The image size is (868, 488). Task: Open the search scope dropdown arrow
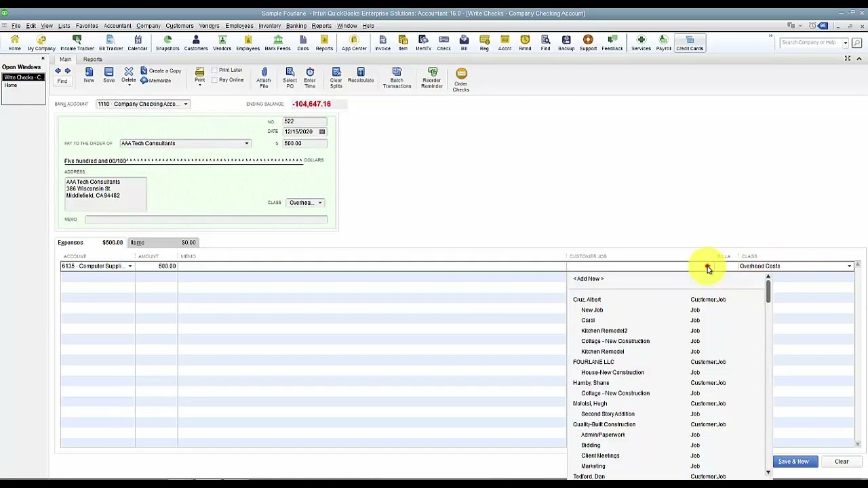846,43
